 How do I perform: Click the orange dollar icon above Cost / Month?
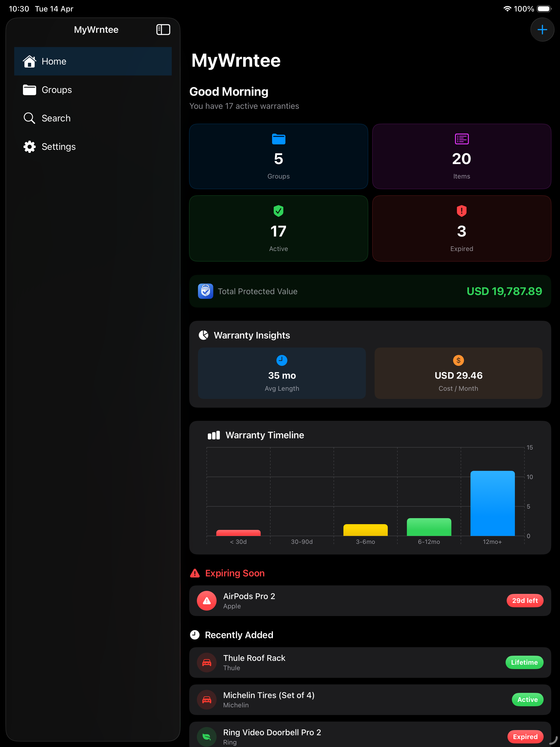point(458,360)
